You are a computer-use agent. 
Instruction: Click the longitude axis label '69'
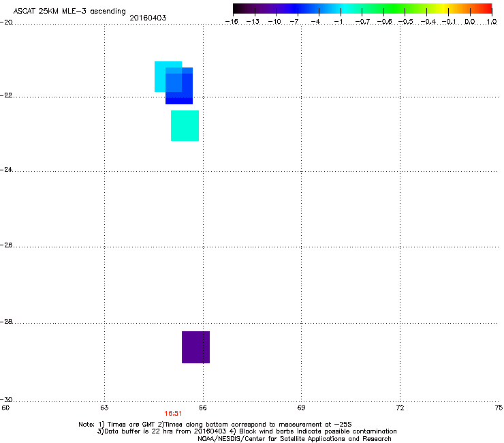point(301,408)
